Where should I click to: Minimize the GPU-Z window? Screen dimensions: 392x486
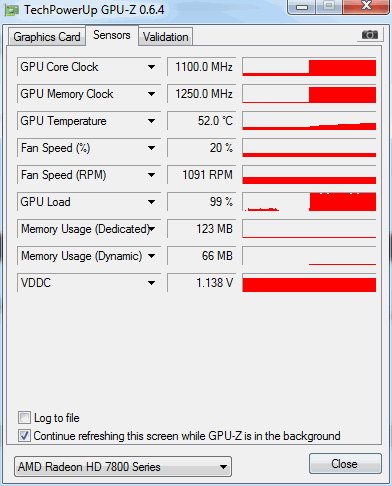pyautogui.click(x=302, y=7)
